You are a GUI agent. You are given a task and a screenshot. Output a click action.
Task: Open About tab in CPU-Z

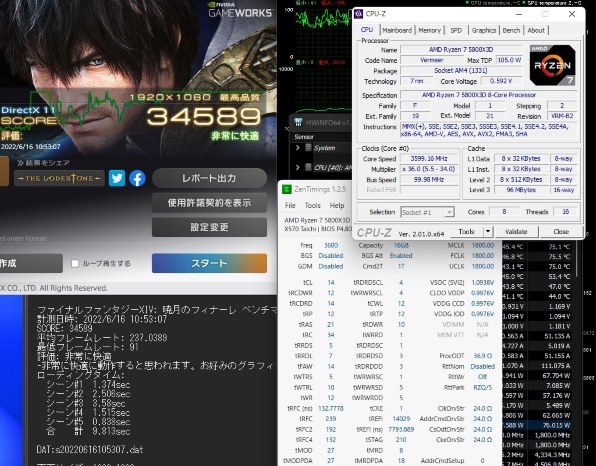pyautogui.click(x=536, y=30)
